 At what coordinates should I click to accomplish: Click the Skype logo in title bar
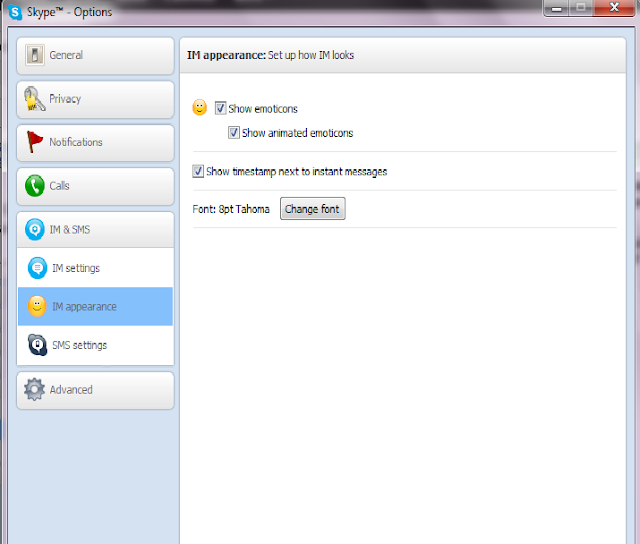coord(15,12)
